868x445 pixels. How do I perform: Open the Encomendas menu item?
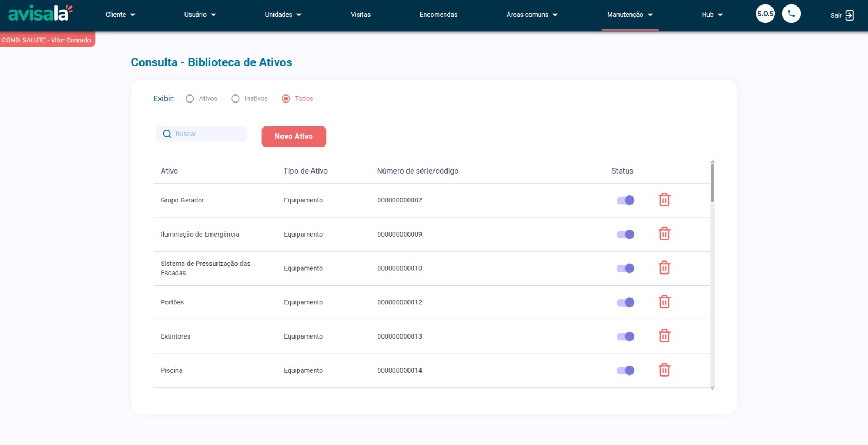click(438, 15)
